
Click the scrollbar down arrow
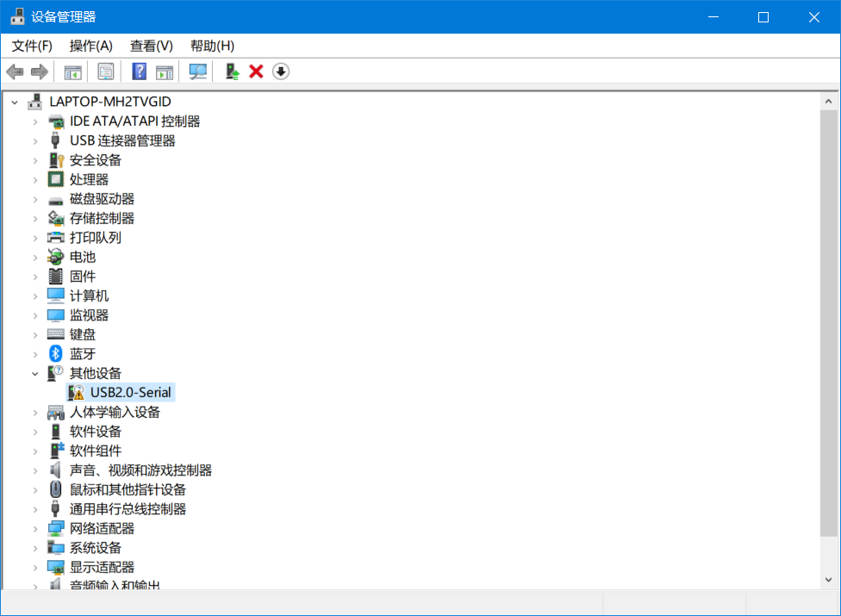click(x=828, y=580)
